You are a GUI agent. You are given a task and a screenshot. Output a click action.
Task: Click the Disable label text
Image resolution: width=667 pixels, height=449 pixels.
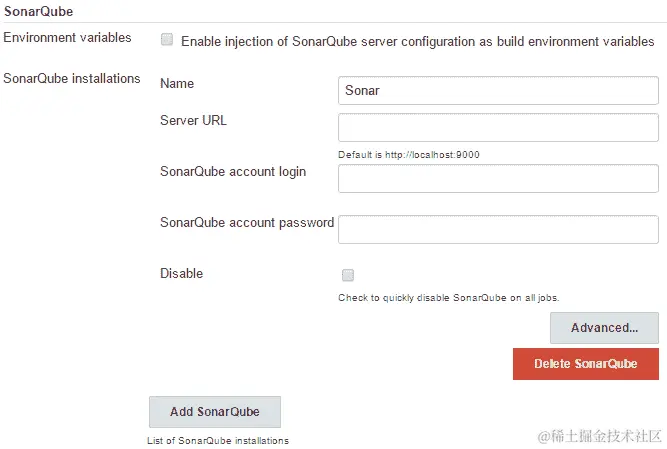[181, 273]
